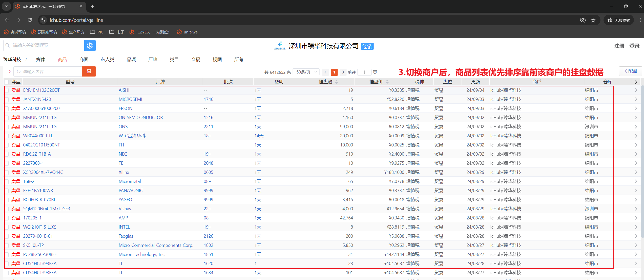Open details arrow for ERR1EM102G20OT row
Image resolution: width=644 pixels, height=280 pixels.
pos(636,90)
